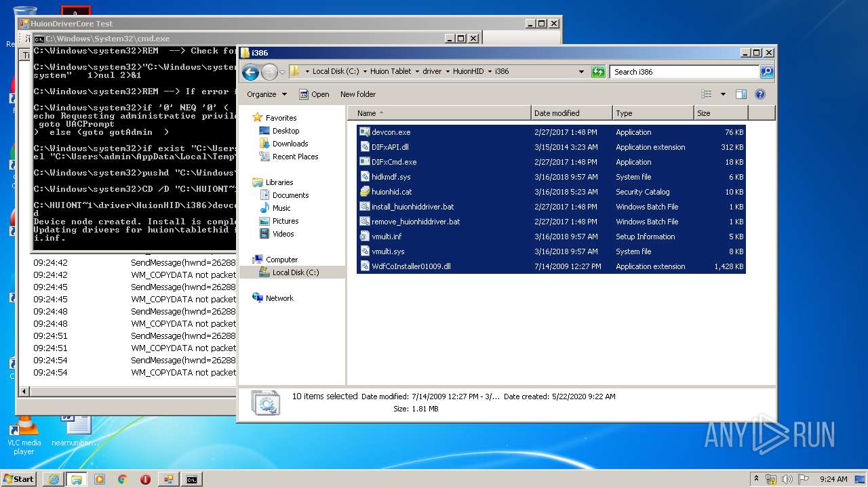
Task: Open the recent pages dropdown beside the Forward arrow
Action: 282,72
